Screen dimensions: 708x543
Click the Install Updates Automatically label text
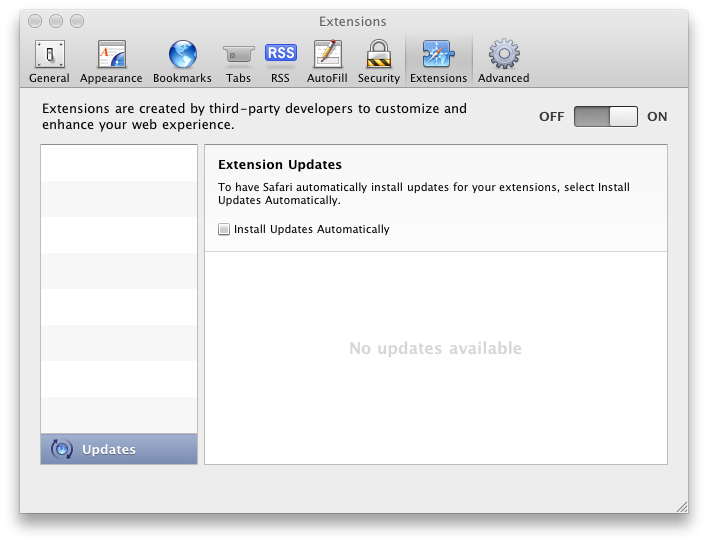[312, 229]
